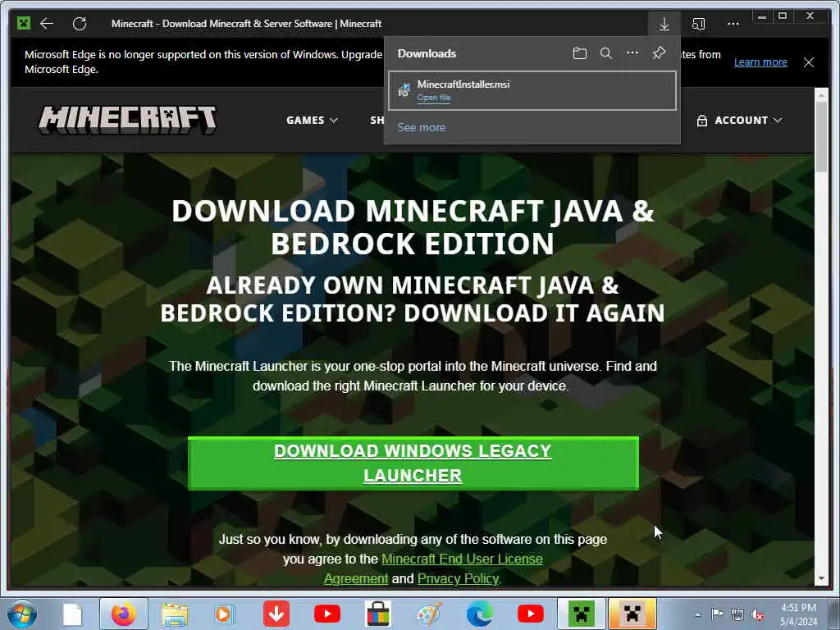Open Windows Explorer from the taskbar
This screenshot has width=840, height=630.
175,614
